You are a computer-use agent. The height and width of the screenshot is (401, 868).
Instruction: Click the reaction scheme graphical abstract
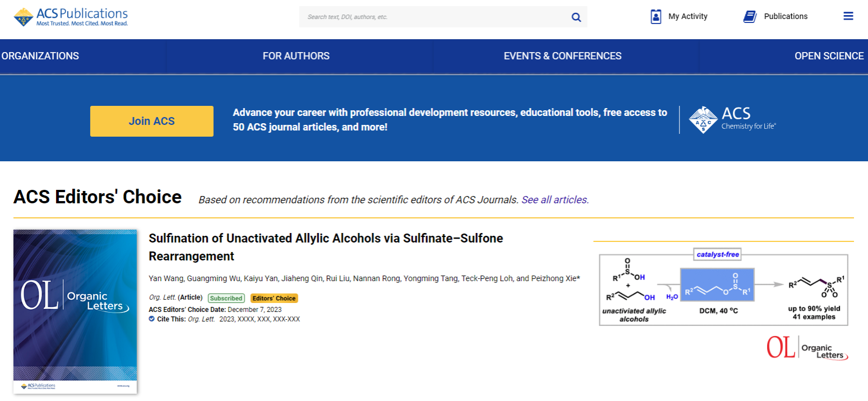(x=723, y=289)
